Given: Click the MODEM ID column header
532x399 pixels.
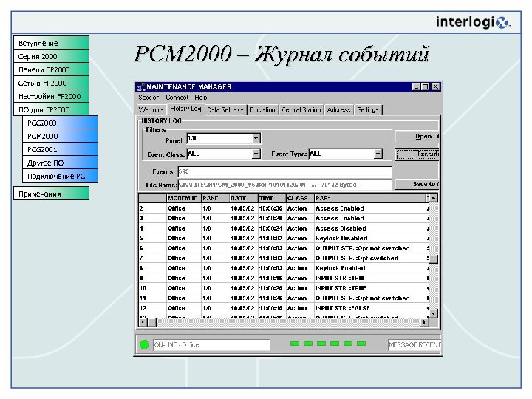Looking at the screenshot, I should 183,198.
